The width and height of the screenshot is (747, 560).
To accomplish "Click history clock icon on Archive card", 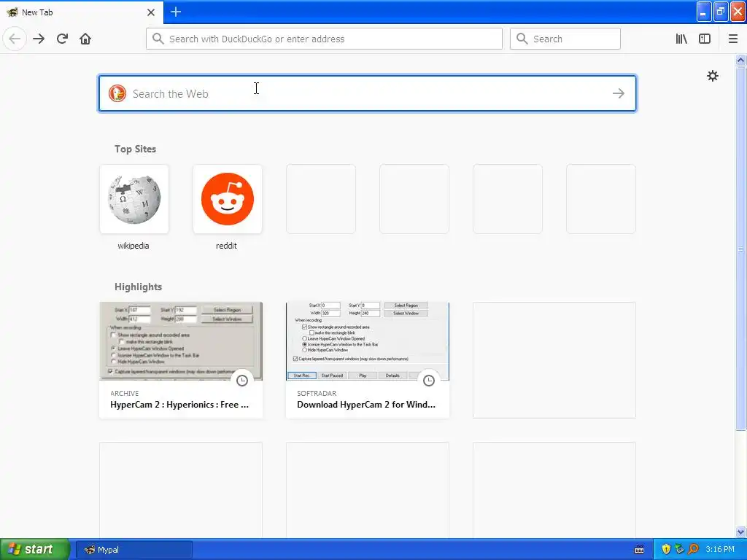I will 242,380.
